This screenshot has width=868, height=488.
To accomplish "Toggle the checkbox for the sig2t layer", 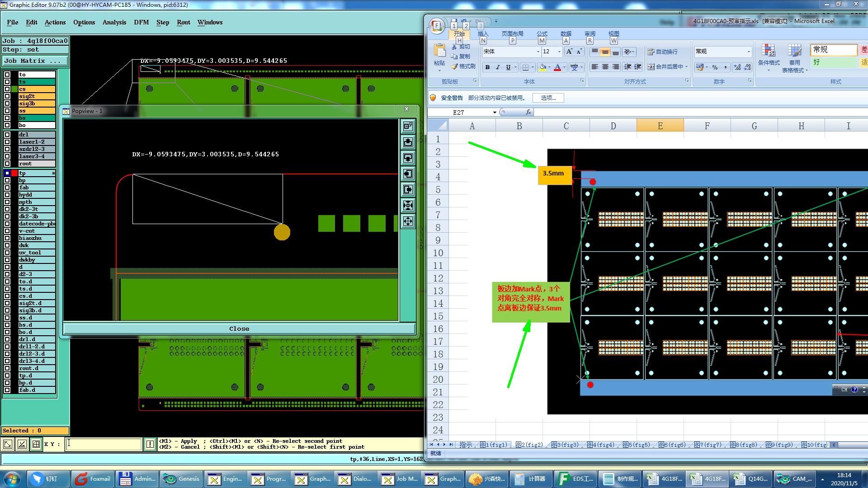I will pyautogui.click(x=7, y=96).
